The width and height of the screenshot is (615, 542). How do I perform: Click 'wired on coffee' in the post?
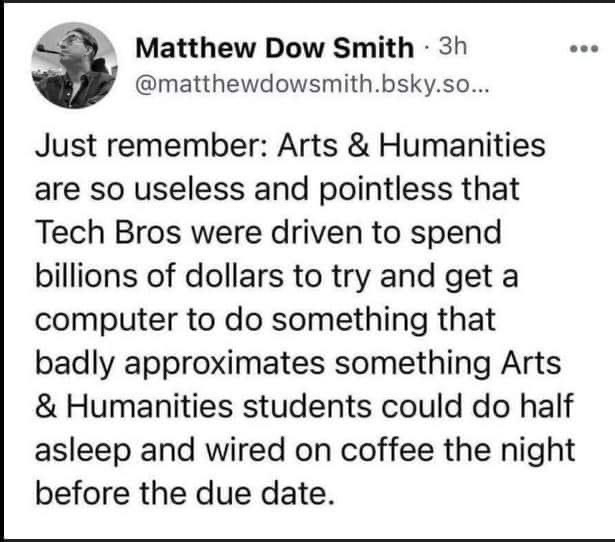[x=320, y=450]
